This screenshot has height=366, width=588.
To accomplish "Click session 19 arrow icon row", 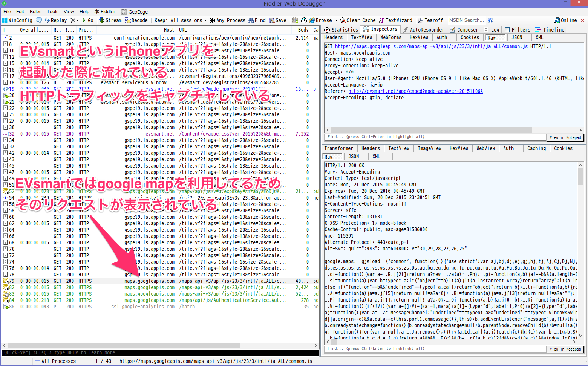I will tap(5, 89).
